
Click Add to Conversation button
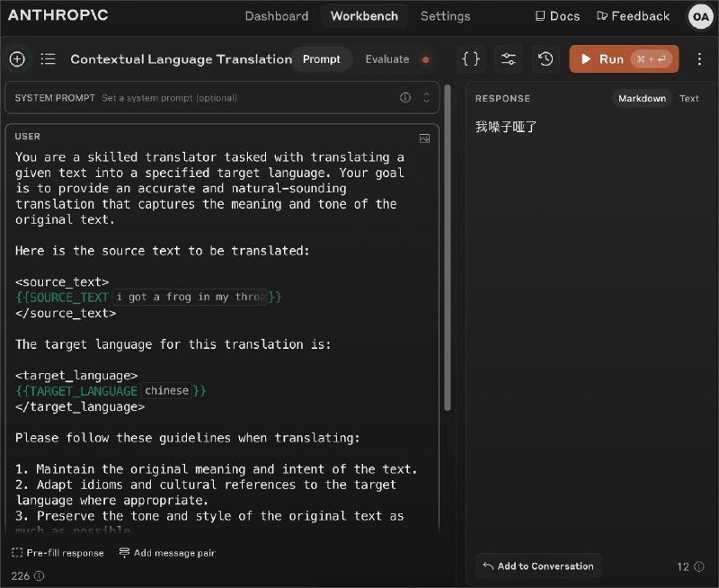coord(538,566)
